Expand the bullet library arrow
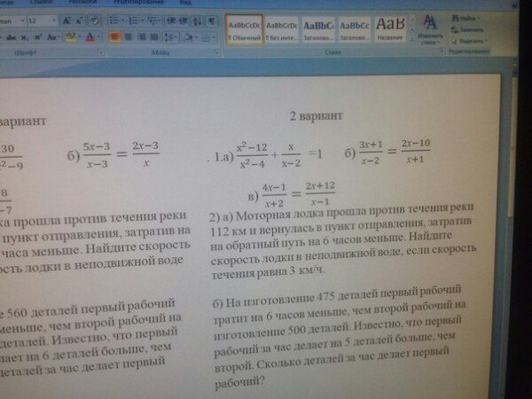 [x=123, y=21]
